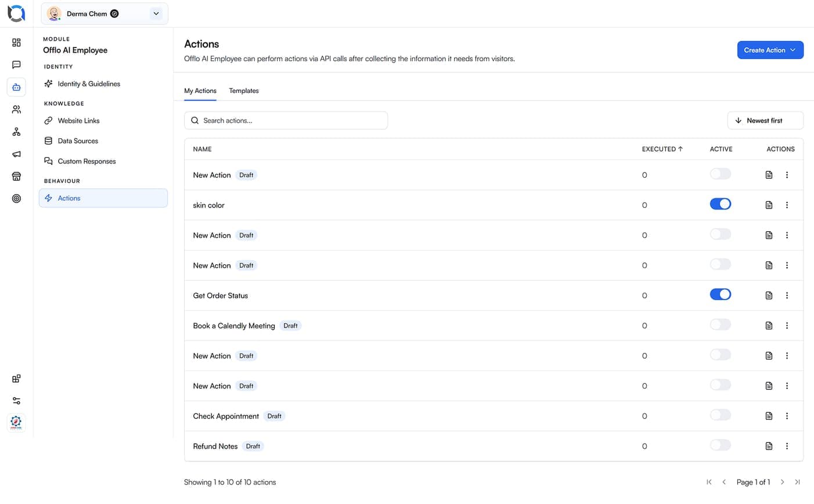Go to the next page arrow

(782, 482)
